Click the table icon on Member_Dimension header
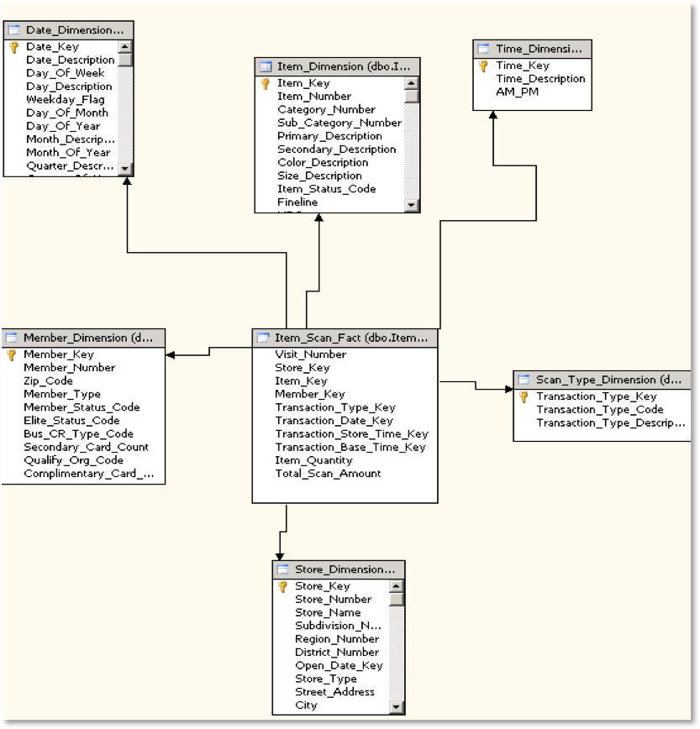700x729 pixels. (13, 338)
